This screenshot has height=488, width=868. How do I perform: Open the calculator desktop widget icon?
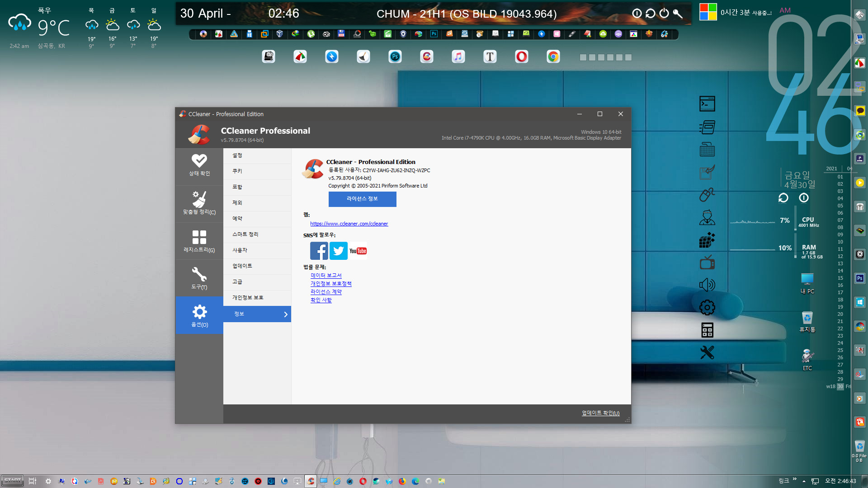707,330
